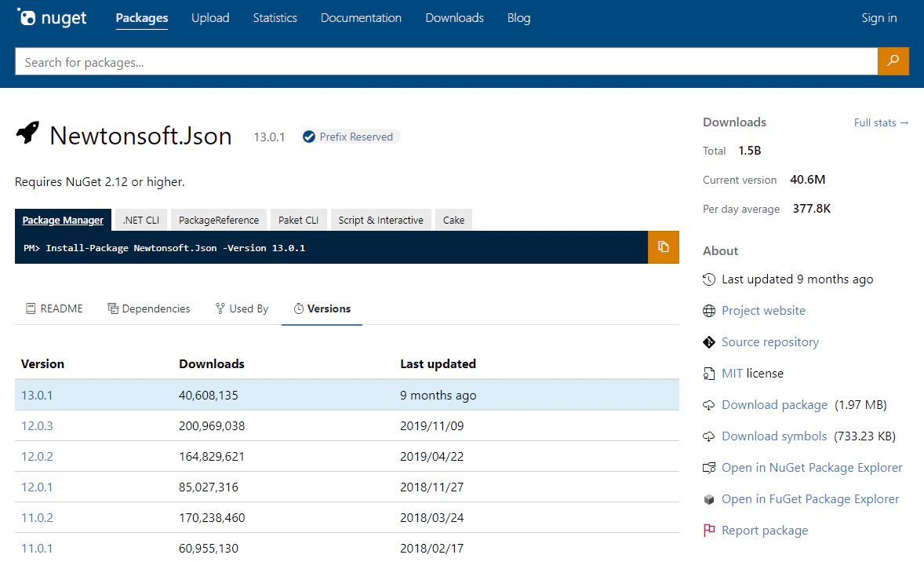Switch to the PackageReference tab
This screenshot has height=562, width=924.
(219, 220)
